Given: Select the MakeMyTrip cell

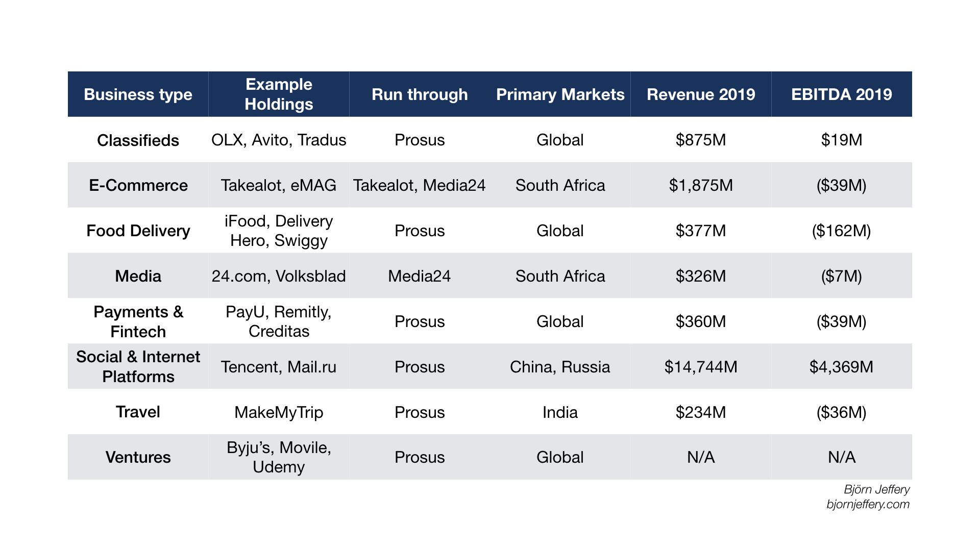Looking at the screenshot, I should [279, 412].
